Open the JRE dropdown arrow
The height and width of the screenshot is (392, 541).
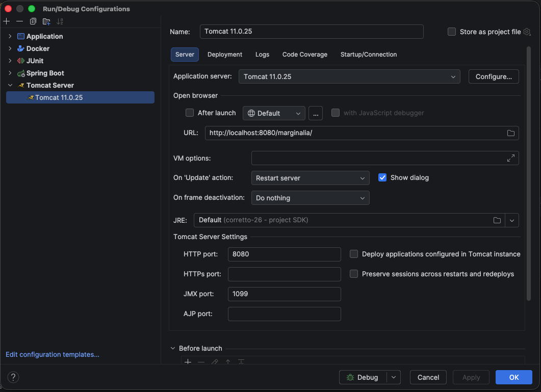pyautogui.click(x=511, y=220)
